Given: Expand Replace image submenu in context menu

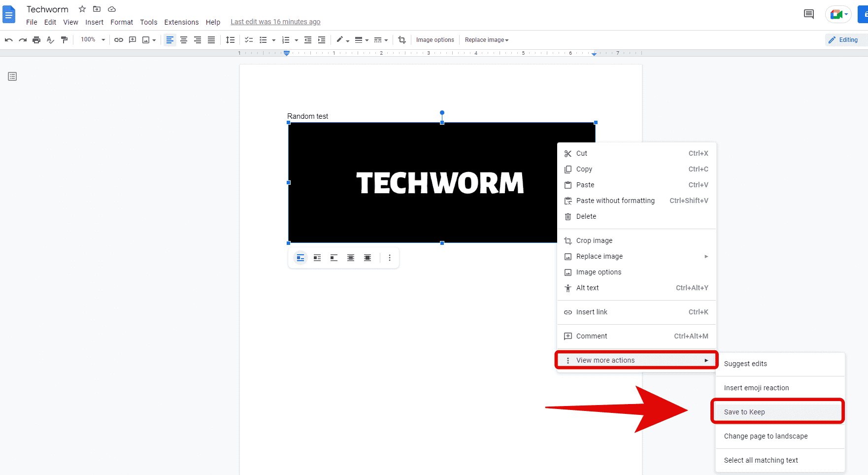Looking at the screenshot, I should pos(636,256).
